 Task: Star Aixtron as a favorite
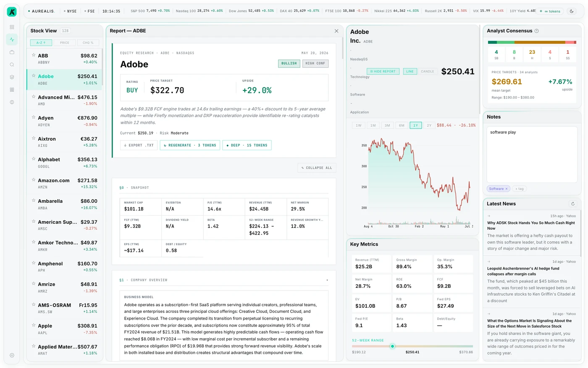pyautogui.click(x=33, y=138)
